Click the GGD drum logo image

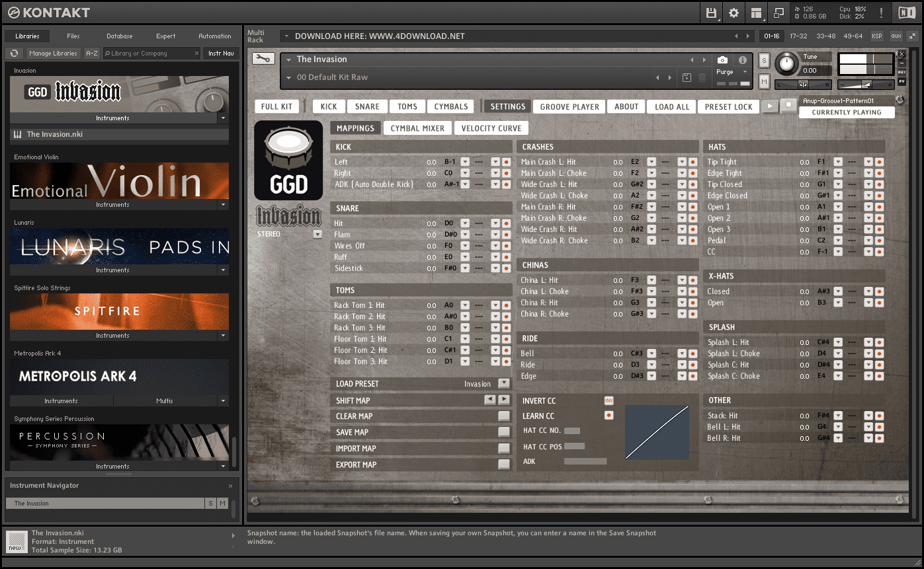[x=288, y=161]
